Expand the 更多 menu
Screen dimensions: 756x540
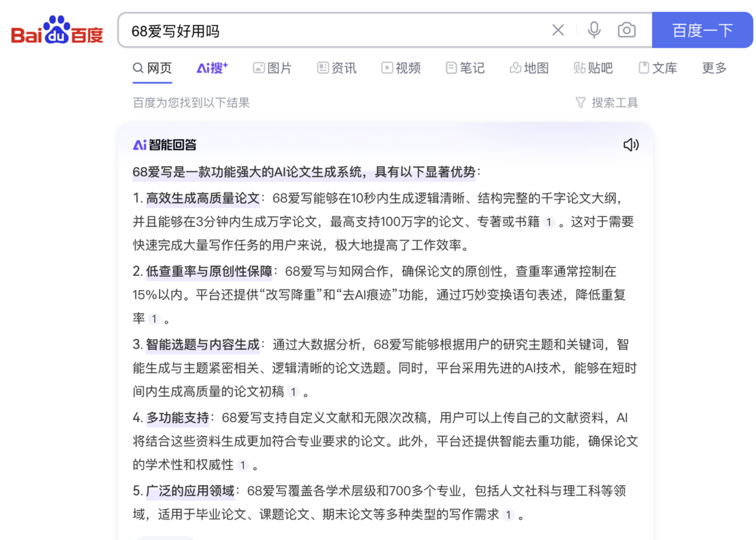714,68
